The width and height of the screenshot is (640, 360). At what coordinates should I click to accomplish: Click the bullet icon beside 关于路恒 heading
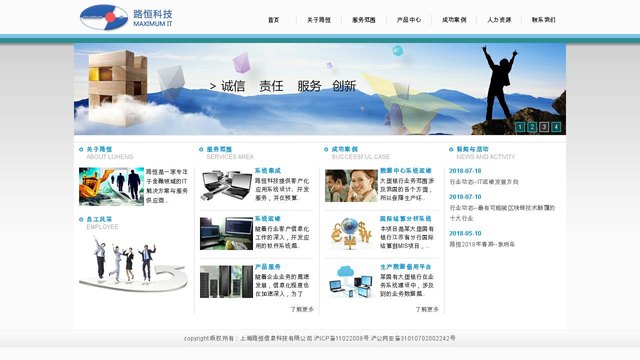81,149
